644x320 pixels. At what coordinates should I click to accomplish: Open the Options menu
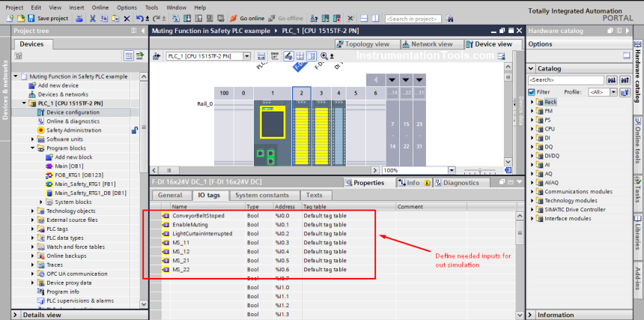point(127,7)
